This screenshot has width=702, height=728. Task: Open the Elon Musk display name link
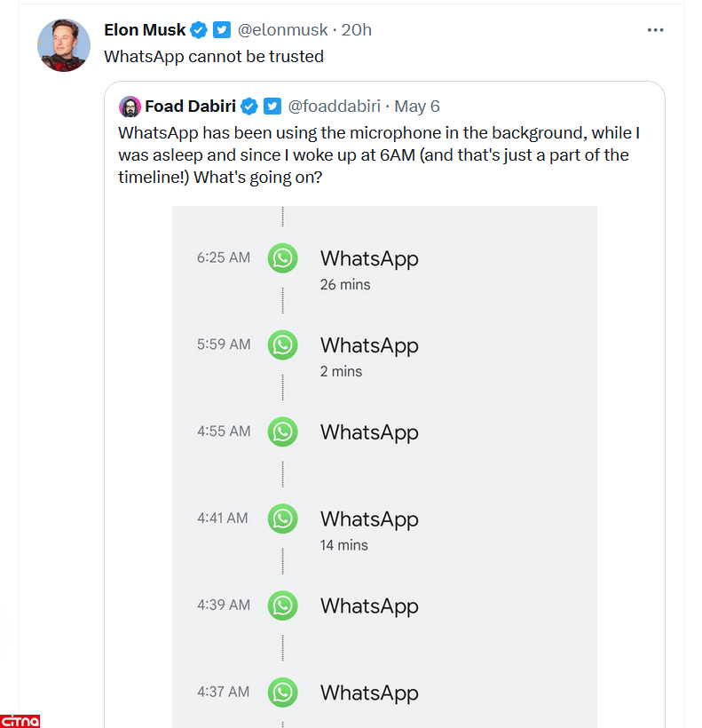point(145,30)
